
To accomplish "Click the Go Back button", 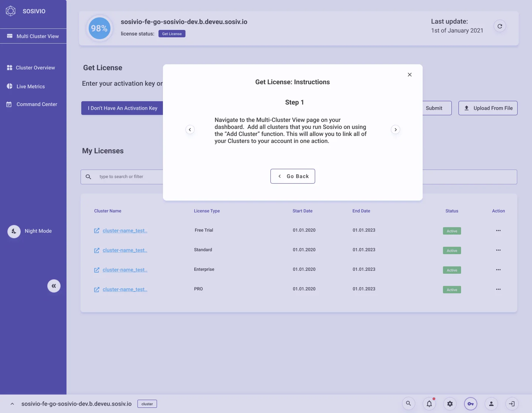I will [x=293, y=176].
